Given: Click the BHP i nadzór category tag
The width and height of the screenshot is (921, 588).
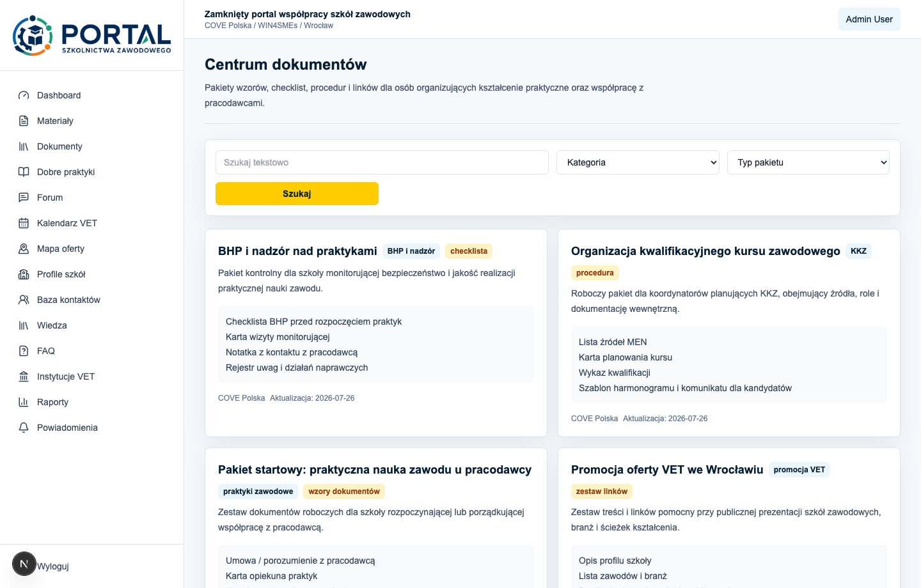Looking at the screenshot, I should pyautogui.click(x=411, y=251).
